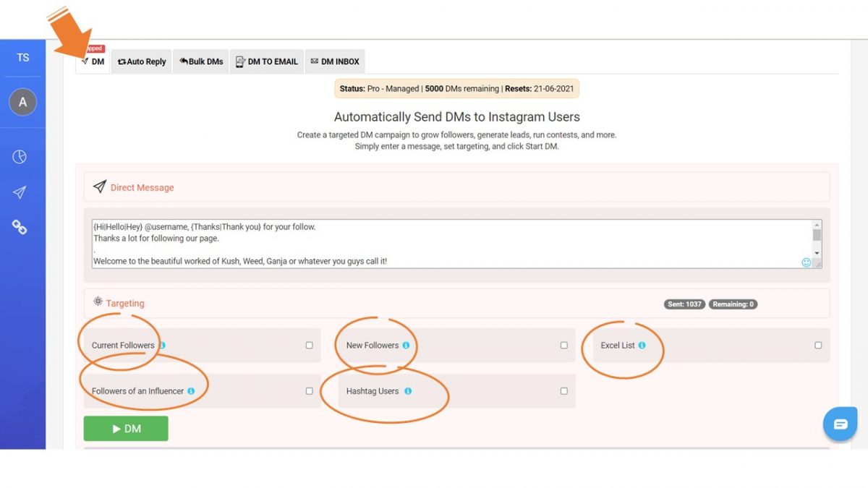Click info icon beside Followers of an Influencer

tap(191, 391)
